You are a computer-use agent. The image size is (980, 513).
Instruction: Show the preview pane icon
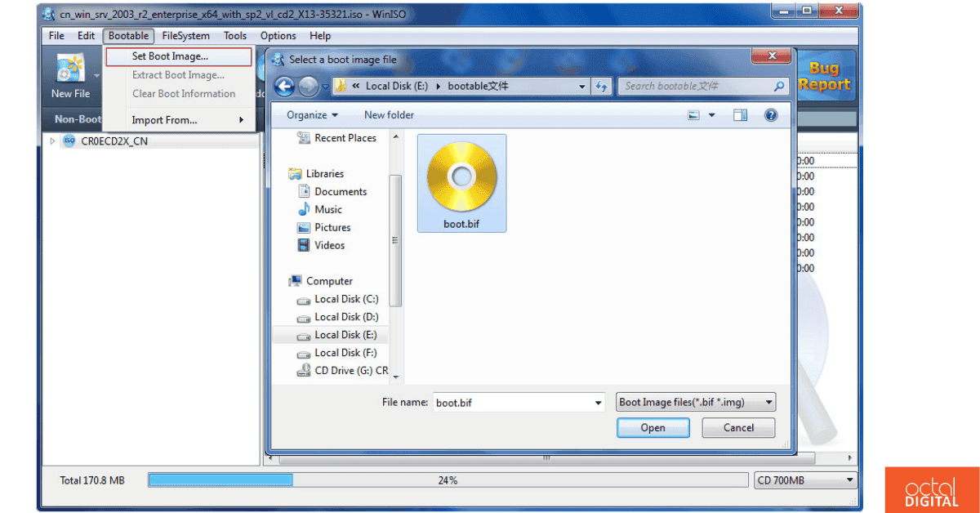tap(740, 114)
